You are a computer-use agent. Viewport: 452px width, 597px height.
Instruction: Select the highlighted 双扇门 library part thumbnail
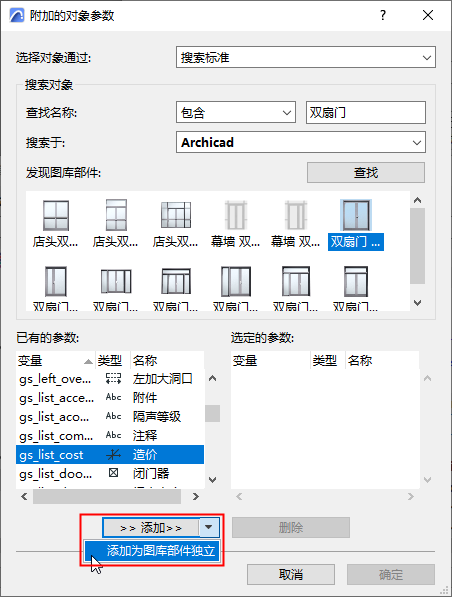[x=356, y=225]
